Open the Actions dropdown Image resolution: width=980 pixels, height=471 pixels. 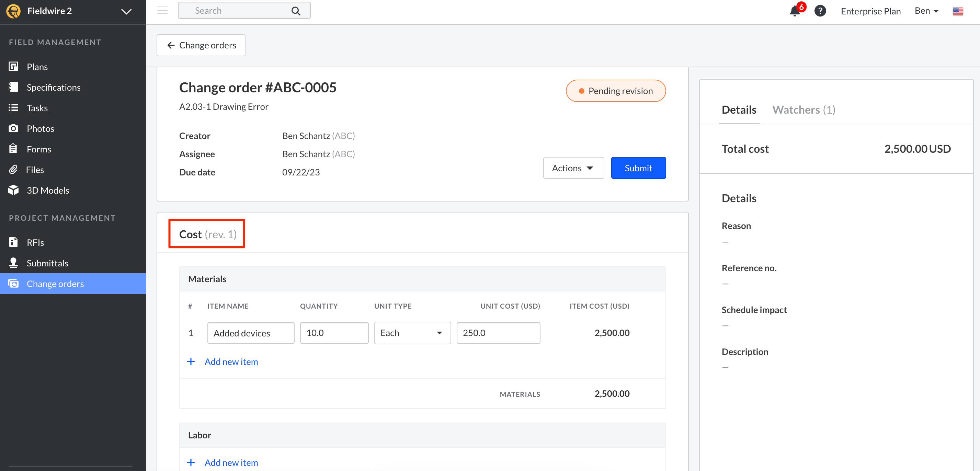[573, 168]
